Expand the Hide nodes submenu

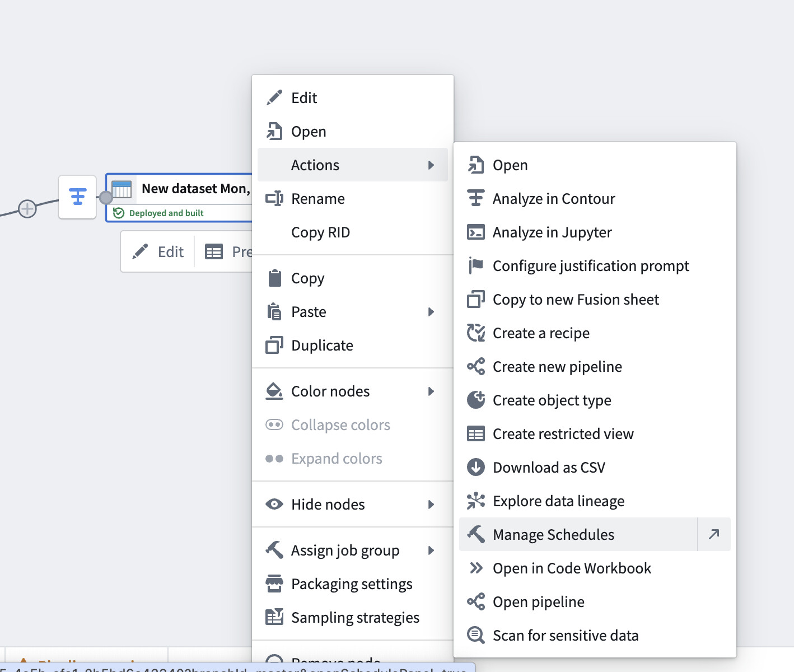click(x=431, y=505)
